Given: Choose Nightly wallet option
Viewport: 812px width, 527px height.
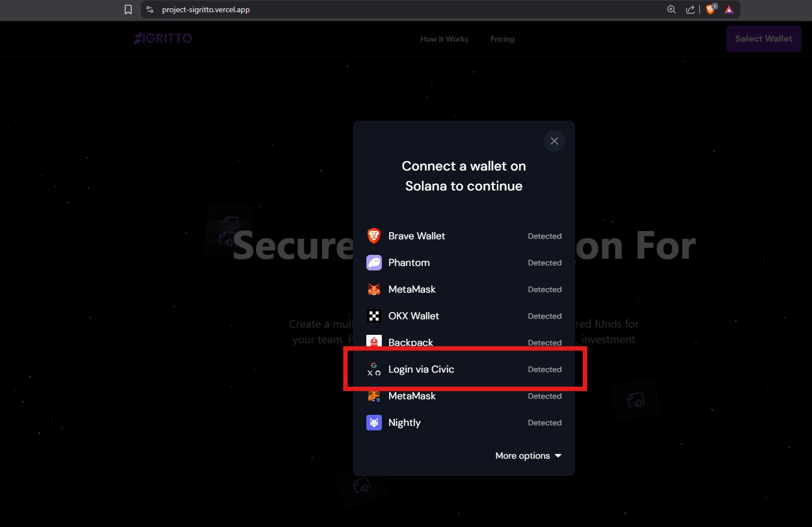Looking at the screenshot, I should (x=464, y=423).
